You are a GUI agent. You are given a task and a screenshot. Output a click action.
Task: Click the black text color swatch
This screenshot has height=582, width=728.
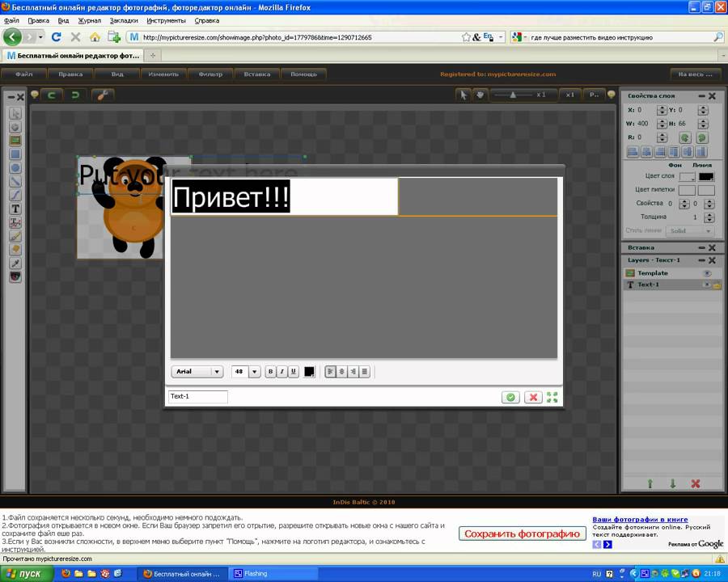309,372
